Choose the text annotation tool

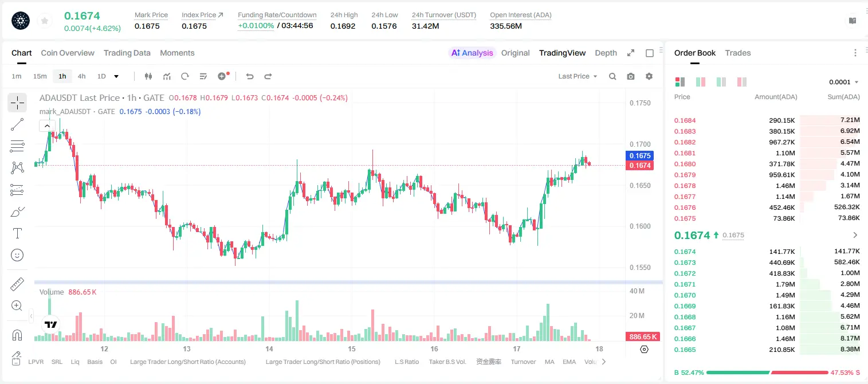[17, 233]
